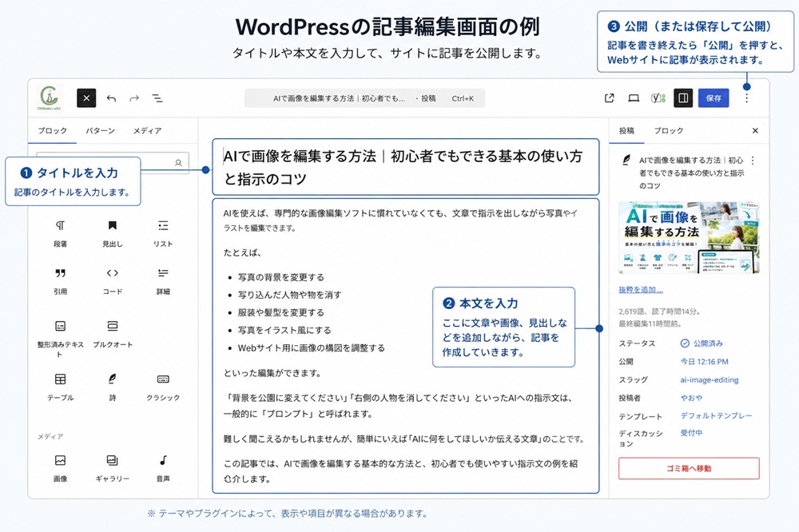Click the ゴミ箱へ移動 button
This screenshot has width=799, height=532.
click(x=689, y=468)
